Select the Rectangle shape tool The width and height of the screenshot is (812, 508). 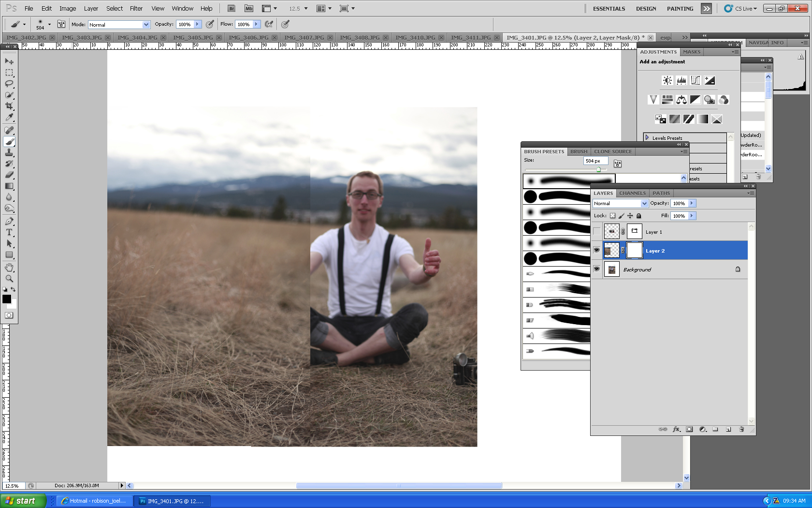(9, 254)
